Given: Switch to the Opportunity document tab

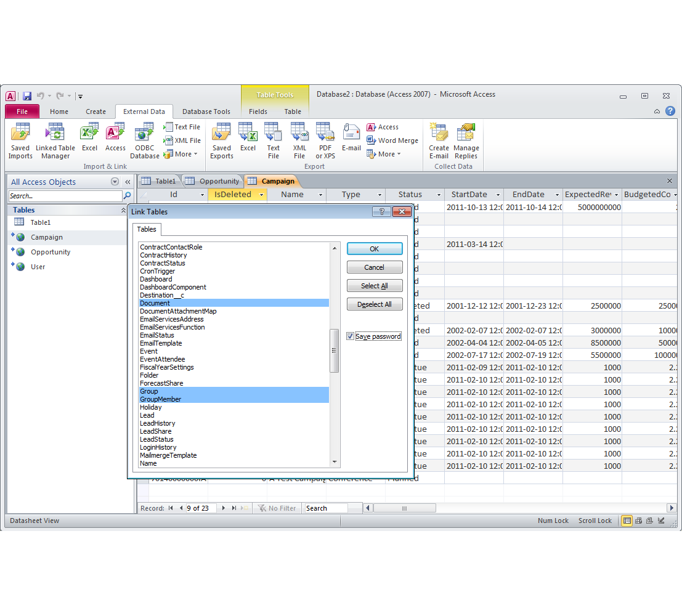Looking at the screenshot, I should pos(213,181).
